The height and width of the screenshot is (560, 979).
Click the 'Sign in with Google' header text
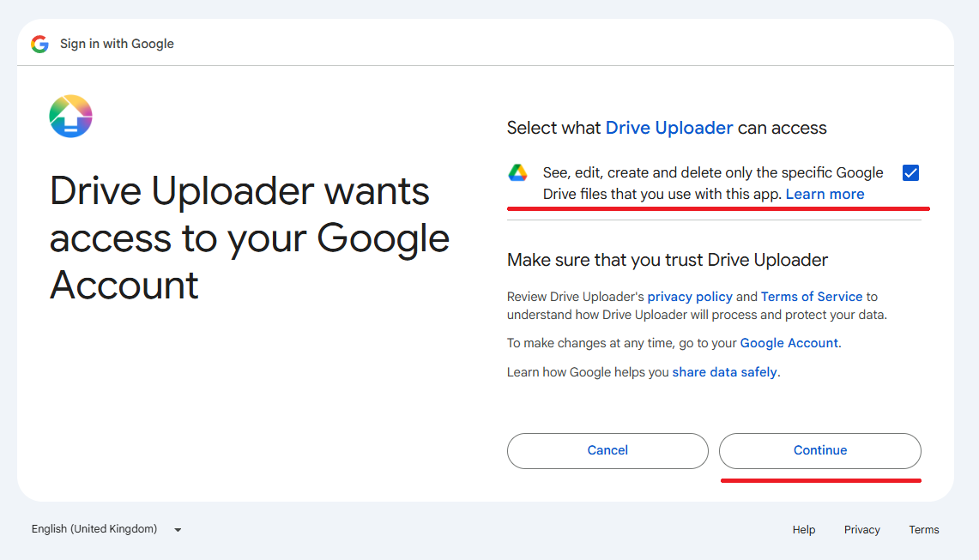click(117, 44)
